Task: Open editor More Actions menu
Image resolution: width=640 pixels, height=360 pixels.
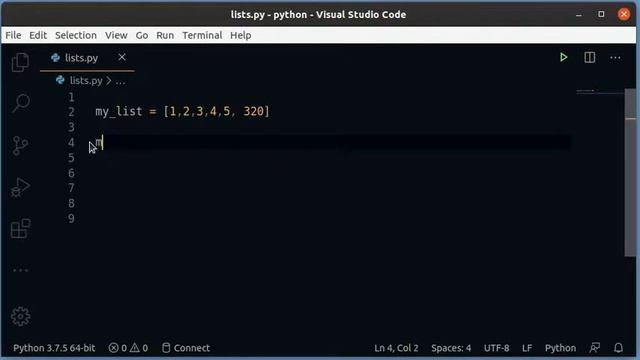Action: pyautogui.click(x=615, y=58)
